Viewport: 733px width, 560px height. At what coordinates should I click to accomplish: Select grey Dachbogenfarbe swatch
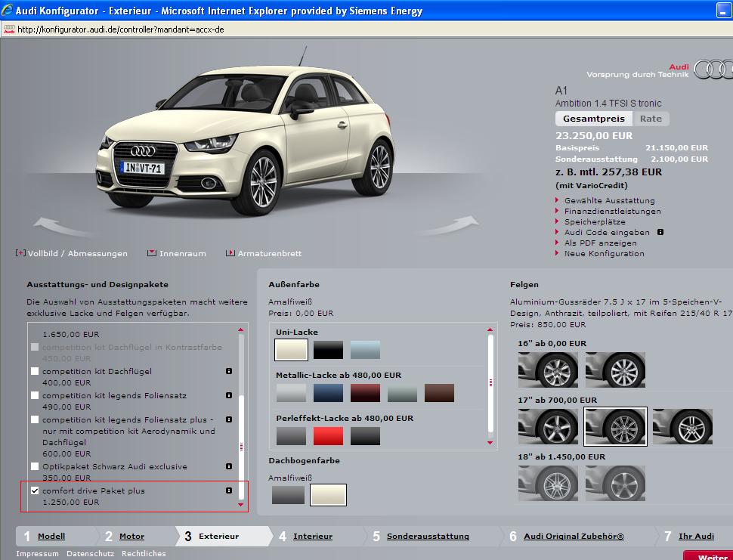point(288,495)
